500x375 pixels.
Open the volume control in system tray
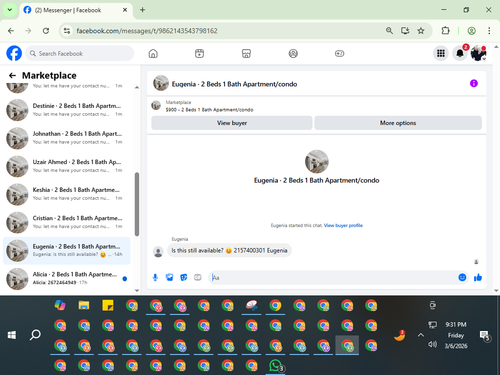pyautogui.click(x=432, y=344)
